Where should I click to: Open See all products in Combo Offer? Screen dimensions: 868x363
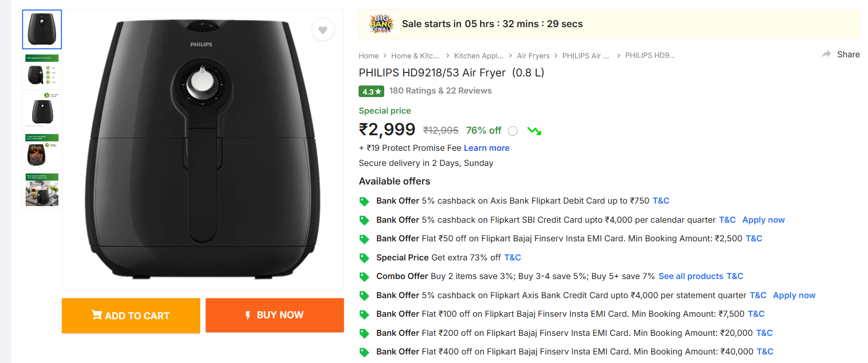pos(690,277)
